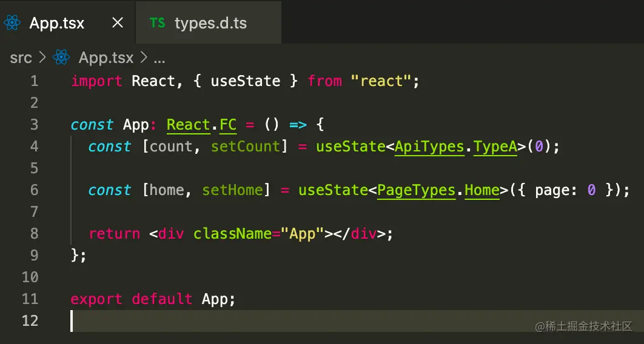
Task: Click the underlined FC type on line 3
Action: coord(228,125)
